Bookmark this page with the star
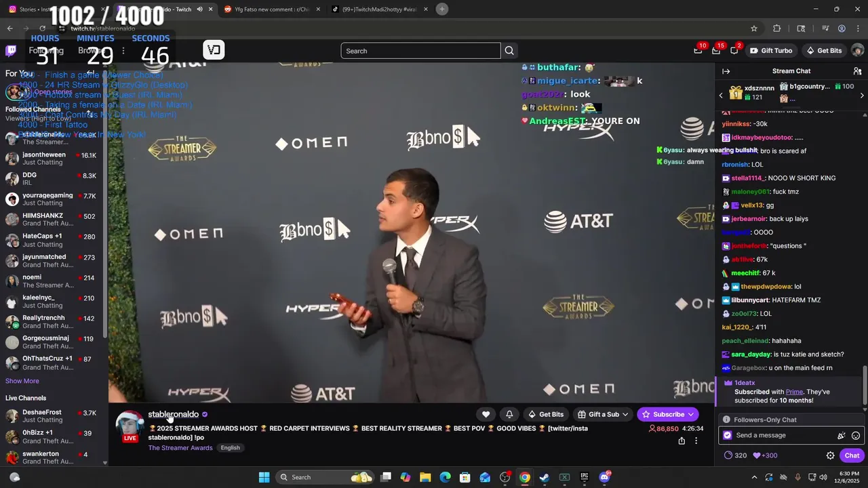Image resolution: width=868 pixels, height=488 pixels. pyautogui.click(x=753, y=28)
